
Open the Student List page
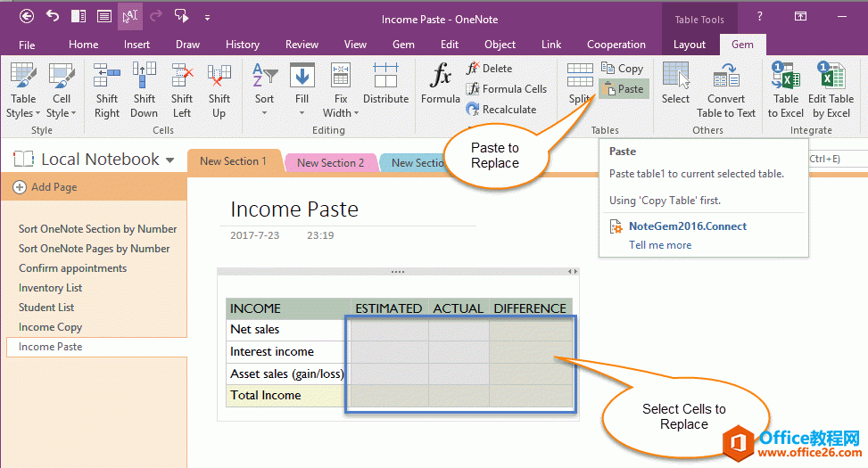click(46, 307)
